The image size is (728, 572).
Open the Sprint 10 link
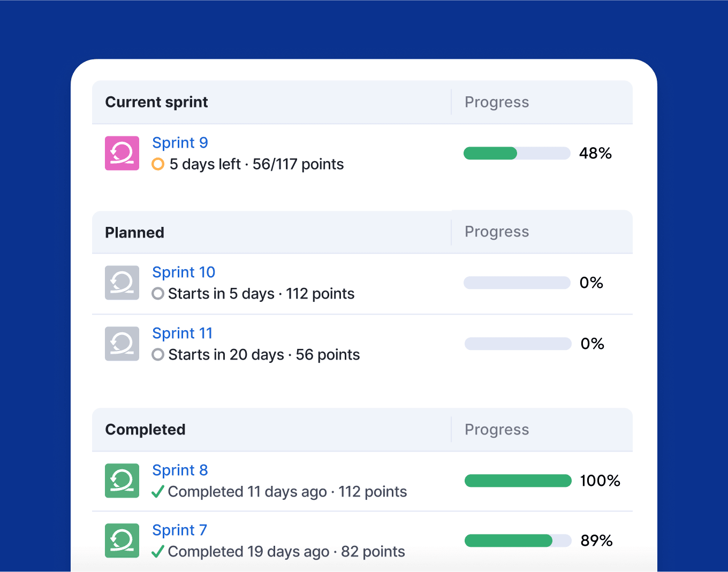tap(184, 272)
